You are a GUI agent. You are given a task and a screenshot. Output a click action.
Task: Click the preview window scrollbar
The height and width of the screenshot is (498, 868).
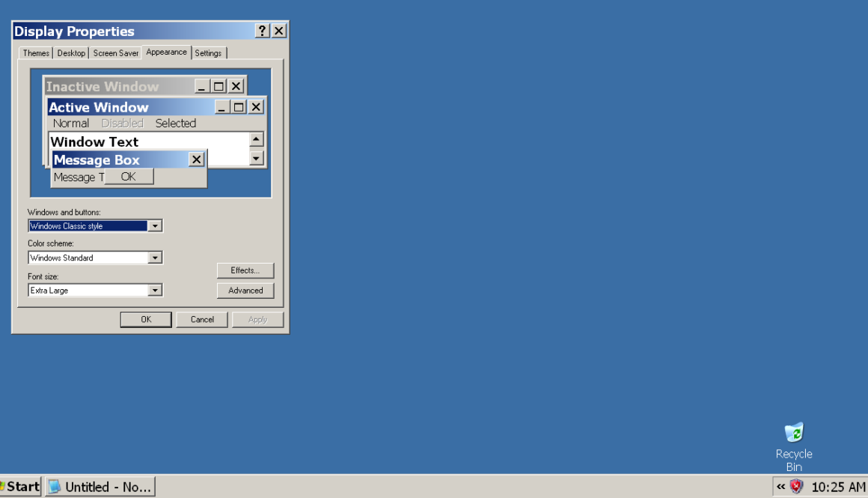coord(256,148)
